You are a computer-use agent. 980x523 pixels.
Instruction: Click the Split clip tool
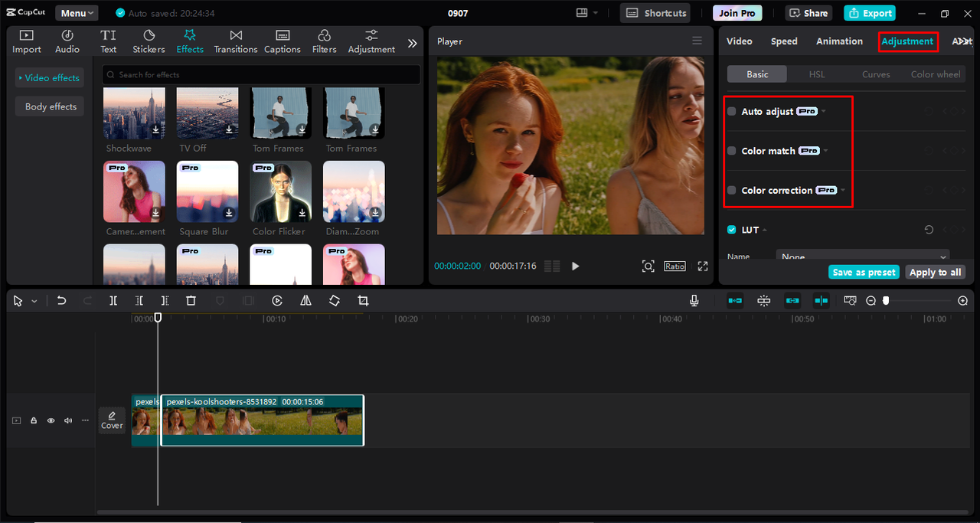coord(113,301)
